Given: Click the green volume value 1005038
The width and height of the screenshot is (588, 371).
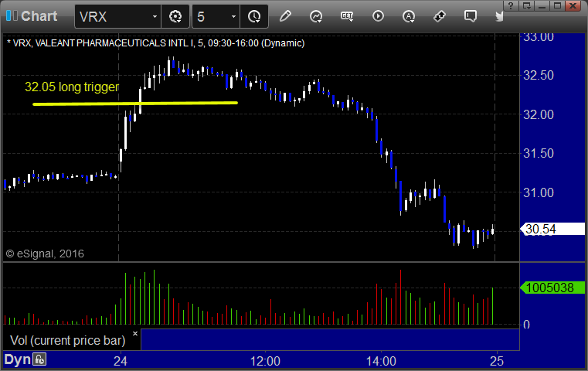Looking at the screenshot, I should (552, 288).
